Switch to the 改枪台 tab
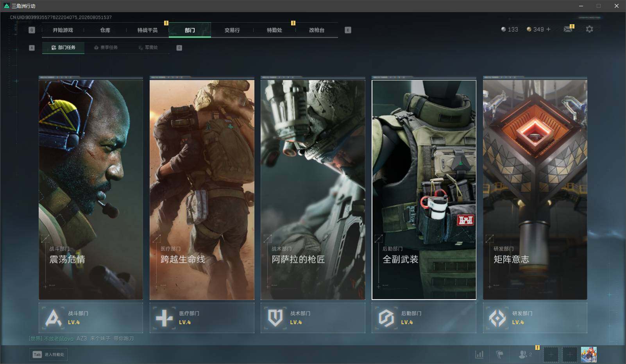This screenshot has height=364, width=626. 317,30
